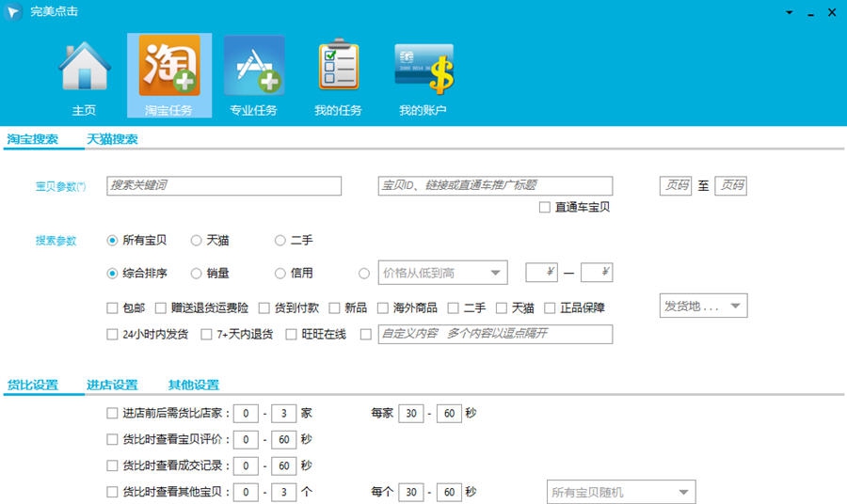Click the 搜索关键词 input field
The height and width of the screenshot is (504, 847).
click(x=223, y=186)
